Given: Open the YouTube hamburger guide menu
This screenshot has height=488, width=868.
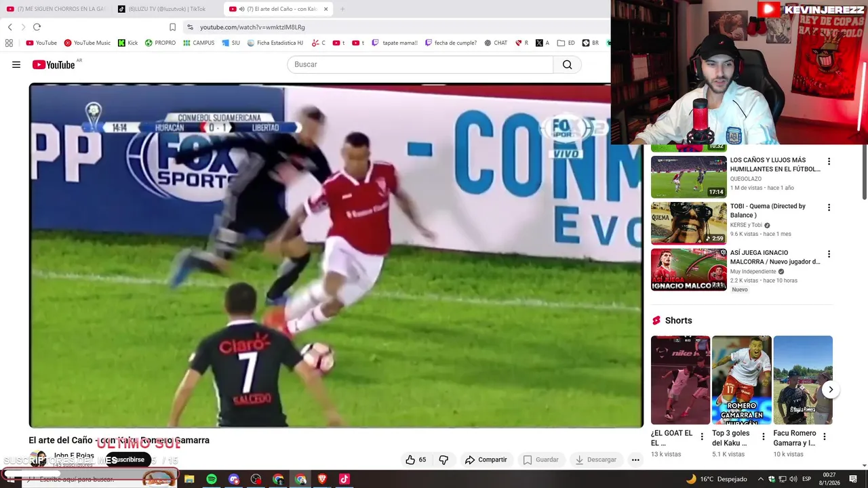Looking at the screenshot, I should [x=16, y=64].
